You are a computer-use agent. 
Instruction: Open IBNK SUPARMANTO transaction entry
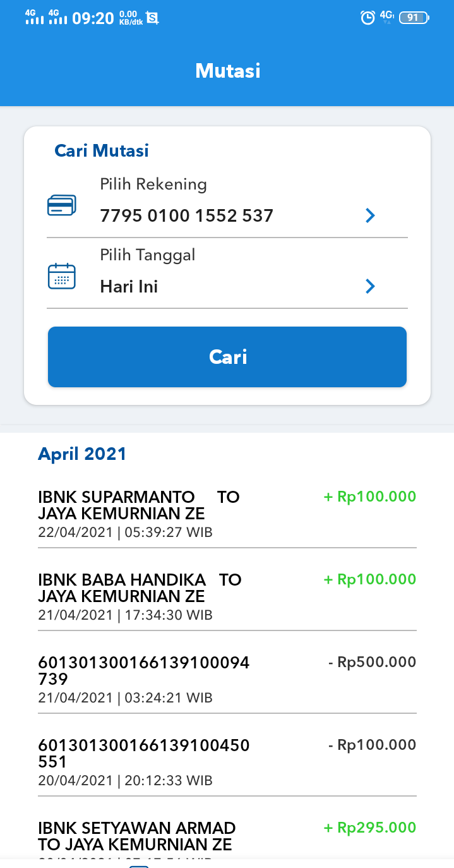pos(139,513)
